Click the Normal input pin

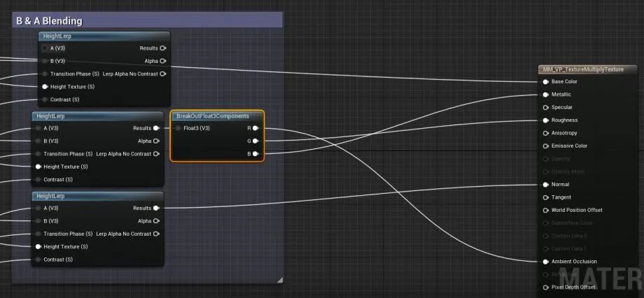pyautogui.click(x=546, y=184)
